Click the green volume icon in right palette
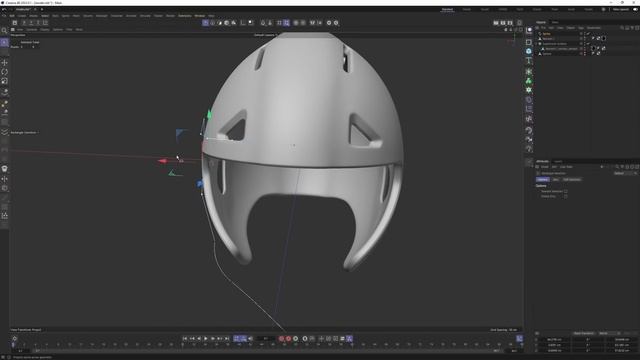The image size is (640, 360). pyautogui.click(x=529, y=81)
